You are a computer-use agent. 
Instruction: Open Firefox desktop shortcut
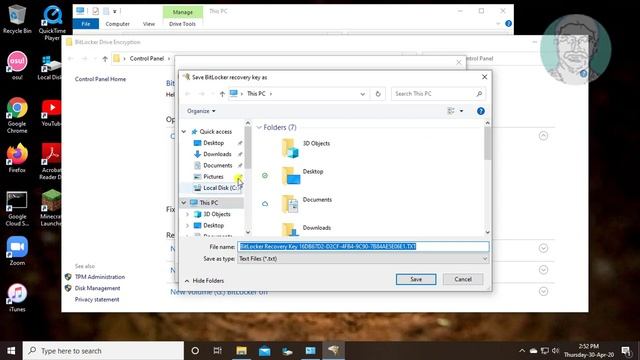[x=17, y=158]
